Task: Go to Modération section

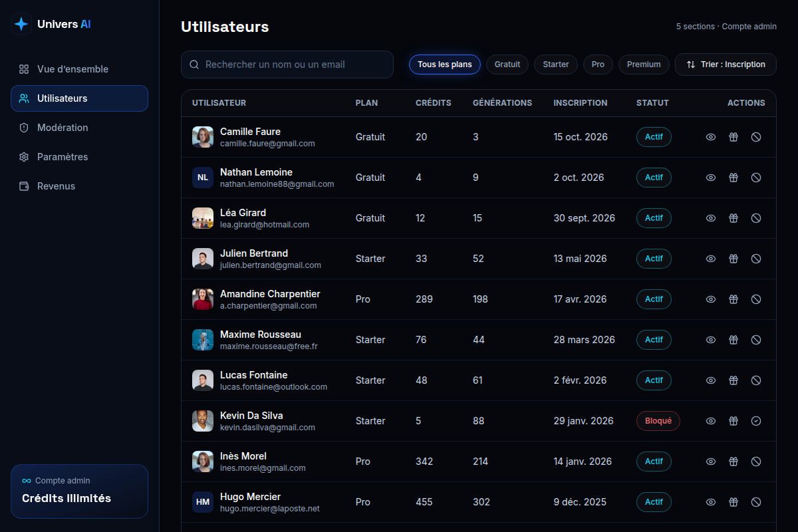Action: (x=79, y=128)
